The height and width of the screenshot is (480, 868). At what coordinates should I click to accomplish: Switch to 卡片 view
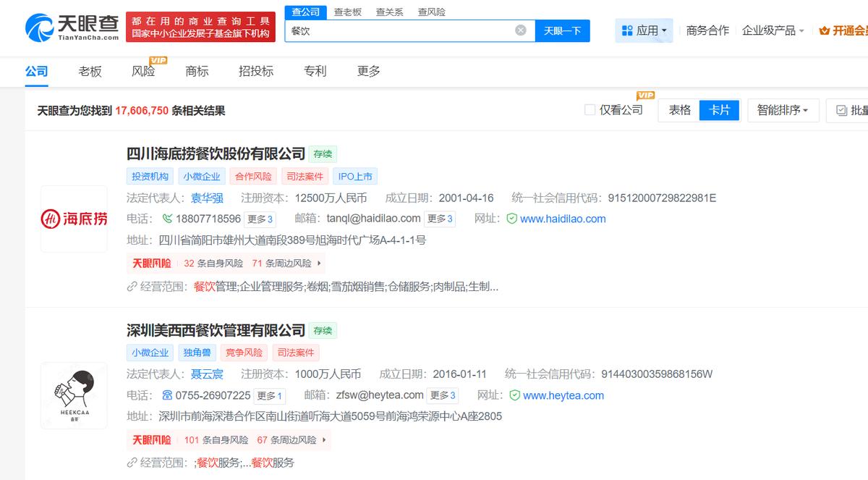click(x=720, y=110)
